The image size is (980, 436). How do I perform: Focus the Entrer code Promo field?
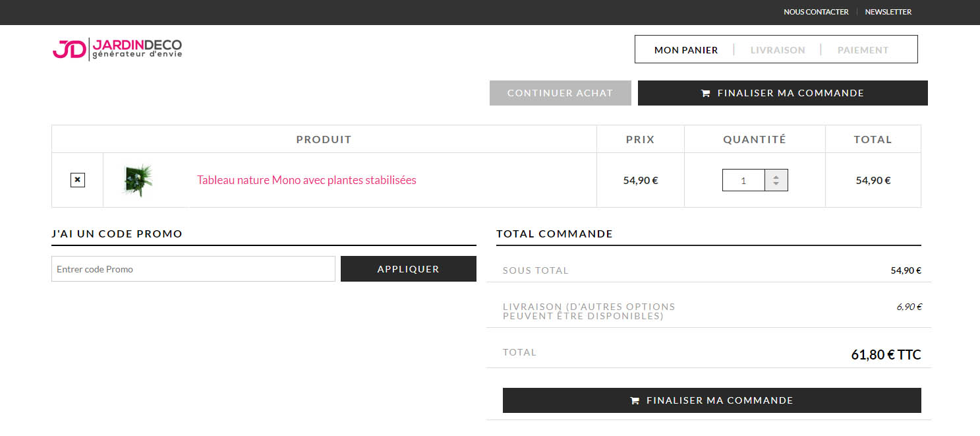[193, 269]
